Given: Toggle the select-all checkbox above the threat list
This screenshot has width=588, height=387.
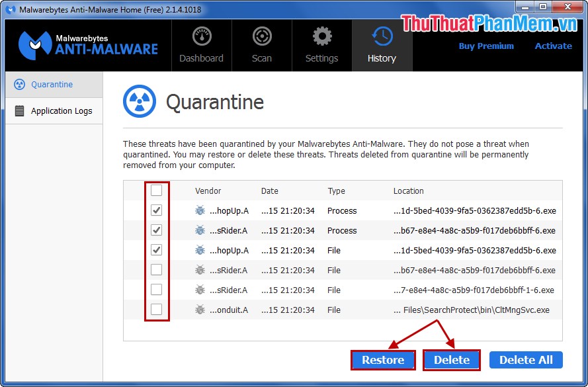Looking at the screenshot, I should coord(157,190).
